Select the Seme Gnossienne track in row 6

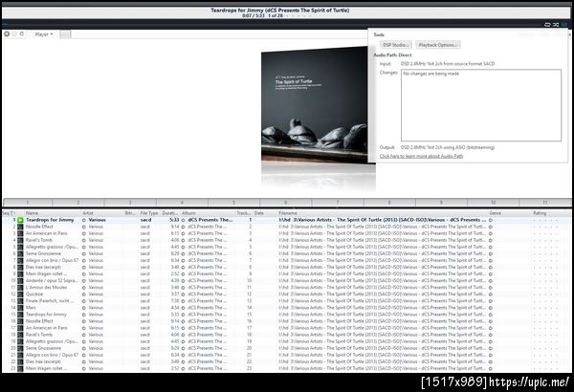click(43, 253)
